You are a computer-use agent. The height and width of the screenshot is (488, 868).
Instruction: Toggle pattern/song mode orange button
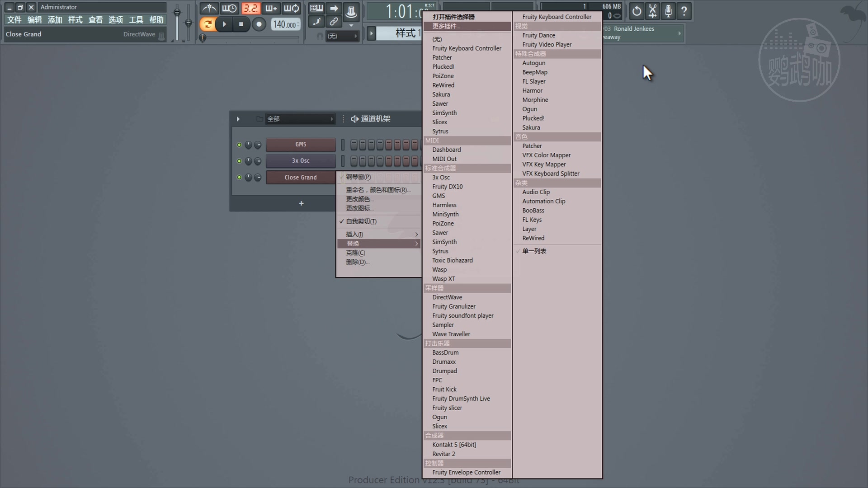(x=208, y=24)
